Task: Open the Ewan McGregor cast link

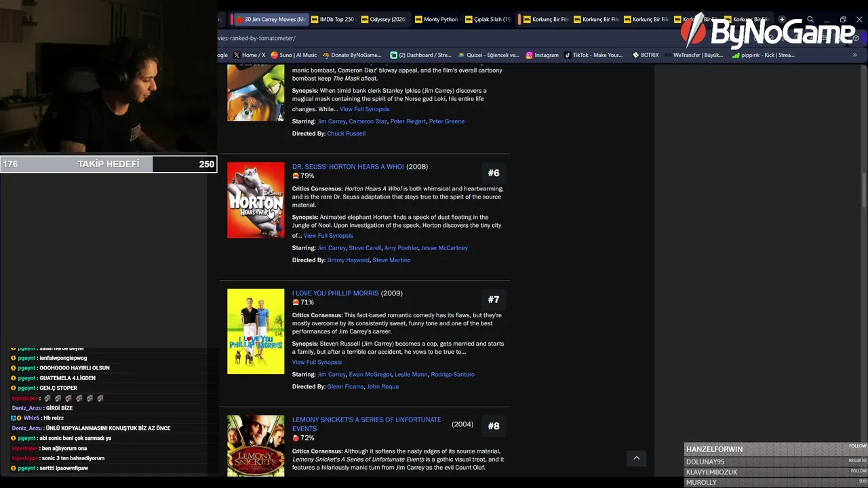Action: click(370, 375)
